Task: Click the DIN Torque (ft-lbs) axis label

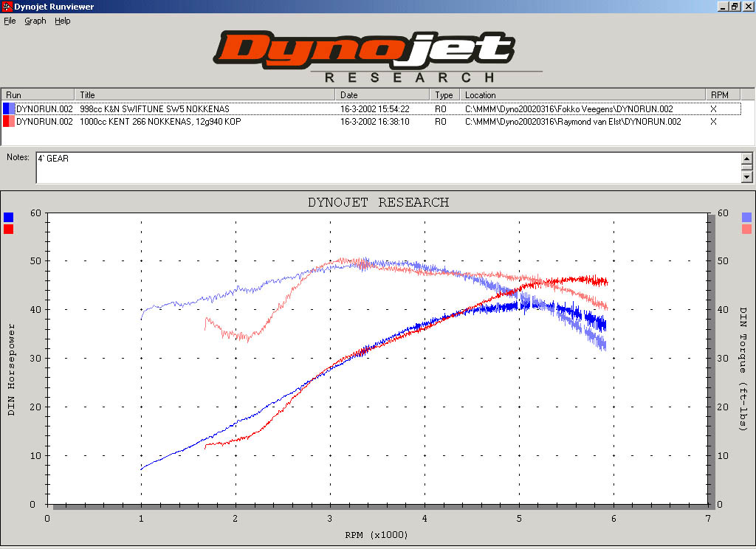Action: coord(743,369)
